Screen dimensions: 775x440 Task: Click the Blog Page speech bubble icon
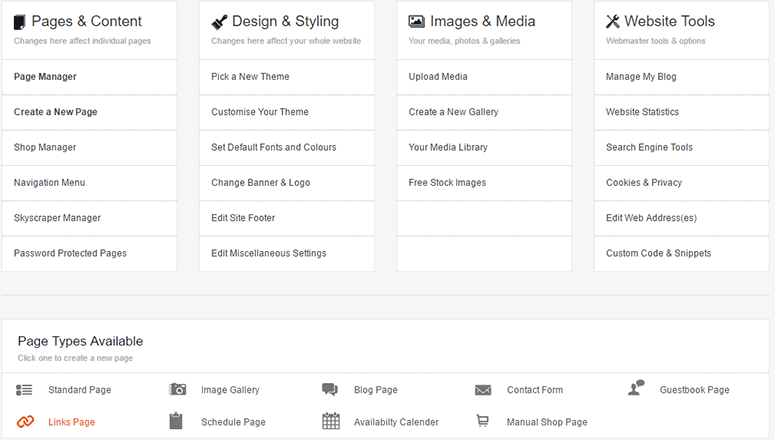tap(330, 390)
